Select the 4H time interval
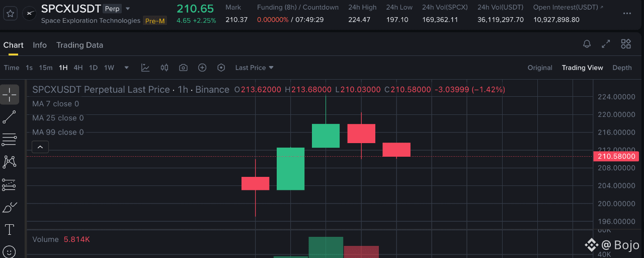 point(78,68)
